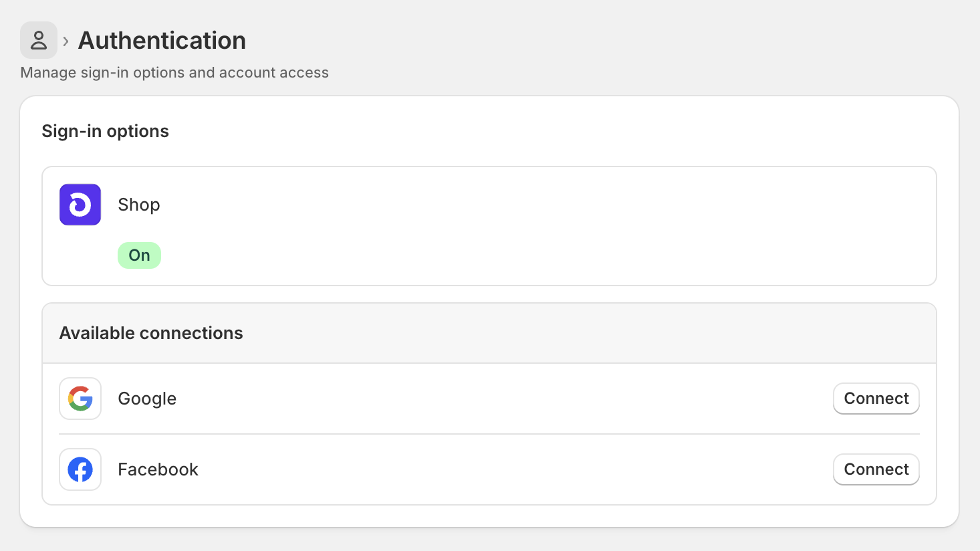Image resolution: width=980 pixels, height=551 pixels.
Task: Click the purple Shop logo icon
Action: (80, 205)
